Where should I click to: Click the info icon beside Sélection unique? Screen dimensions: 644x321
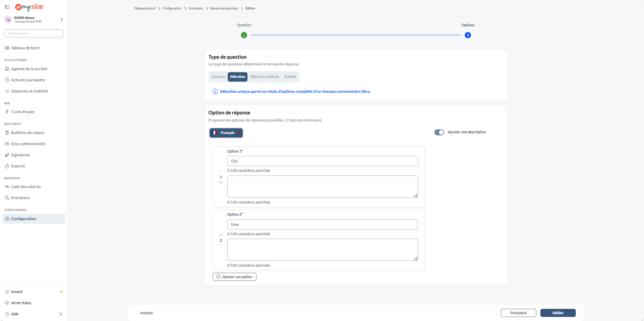[x=215, y=91]
